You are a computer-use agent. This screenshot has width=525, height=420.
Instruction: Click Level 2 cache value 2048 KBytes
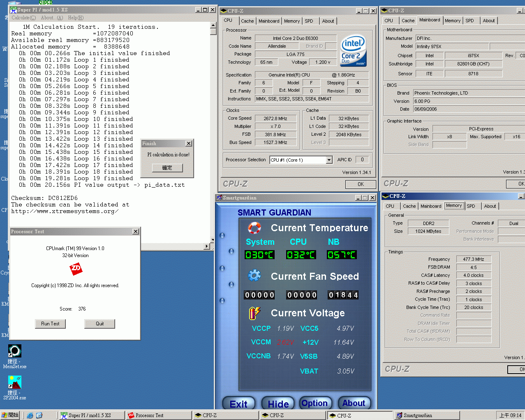click(349, 135)
